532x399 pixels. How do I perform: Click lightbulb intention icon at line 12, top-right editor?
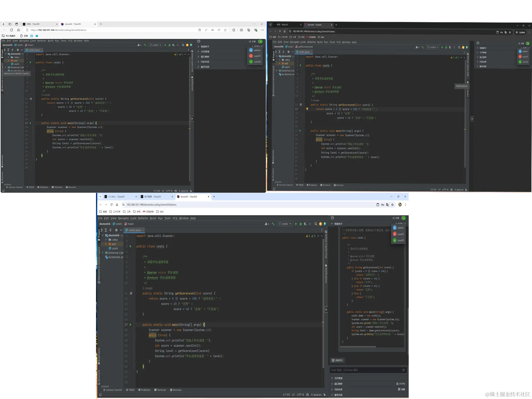(307, 109)
